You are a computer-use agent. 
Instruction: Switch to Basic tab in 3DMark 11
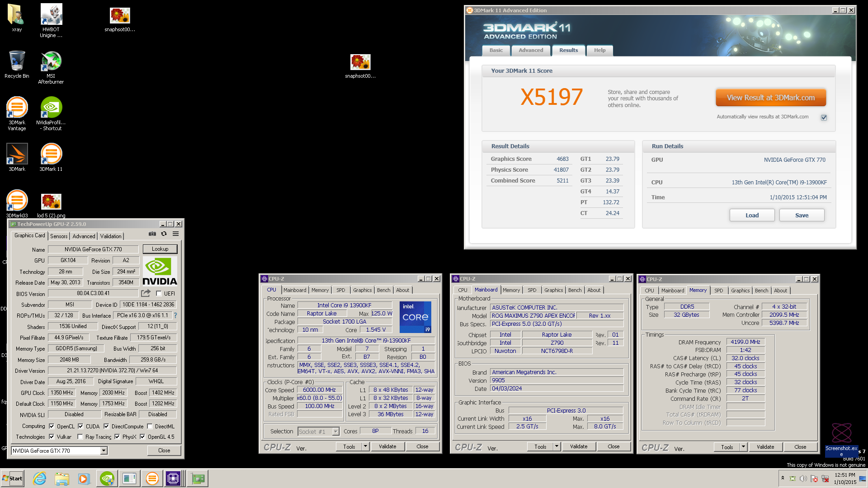(496, 50)
